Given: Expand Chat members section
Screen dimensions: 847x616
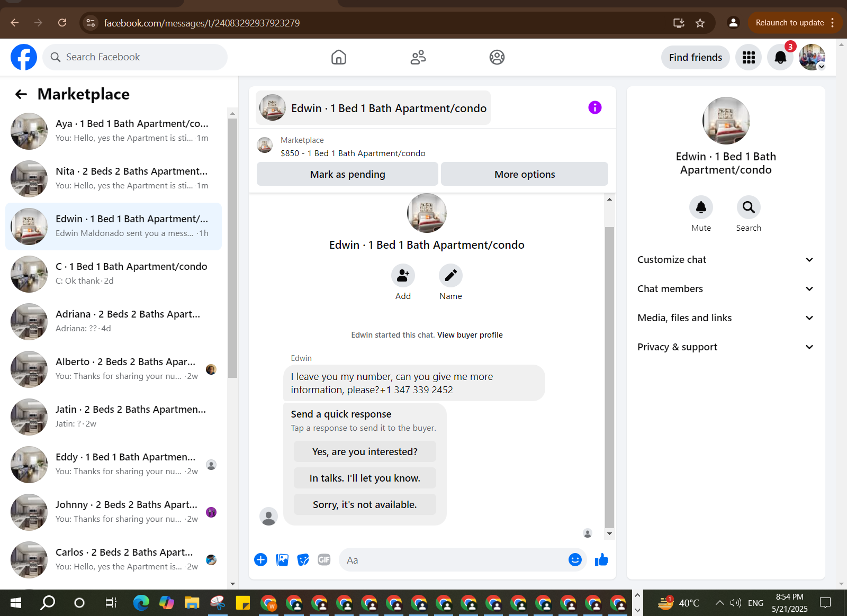Looking at the screenshot, I should 725,289.
